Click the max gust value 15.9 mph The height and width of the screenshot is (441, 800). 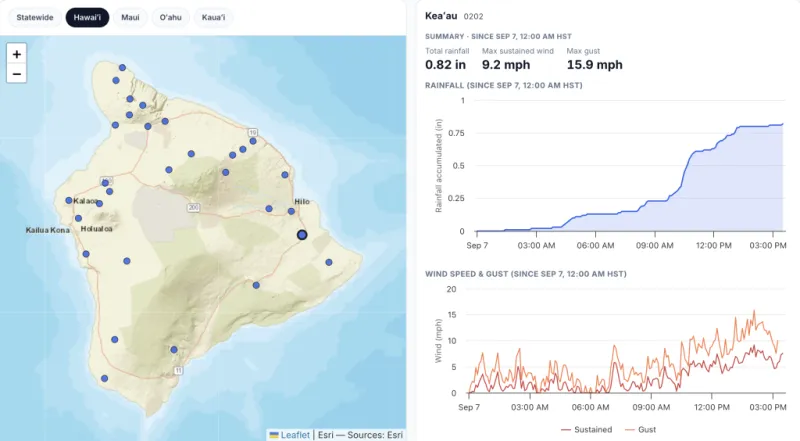click(595, 65)
